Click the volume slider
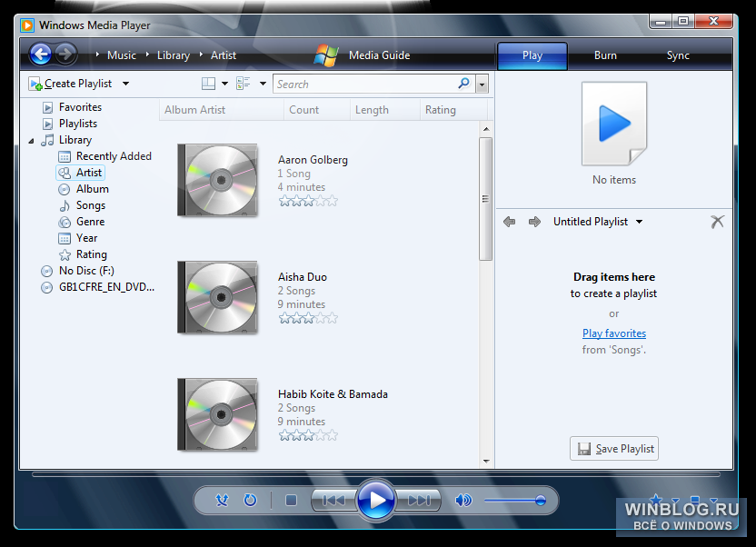Viewport: 756px width, 547px height. (514, 501)
